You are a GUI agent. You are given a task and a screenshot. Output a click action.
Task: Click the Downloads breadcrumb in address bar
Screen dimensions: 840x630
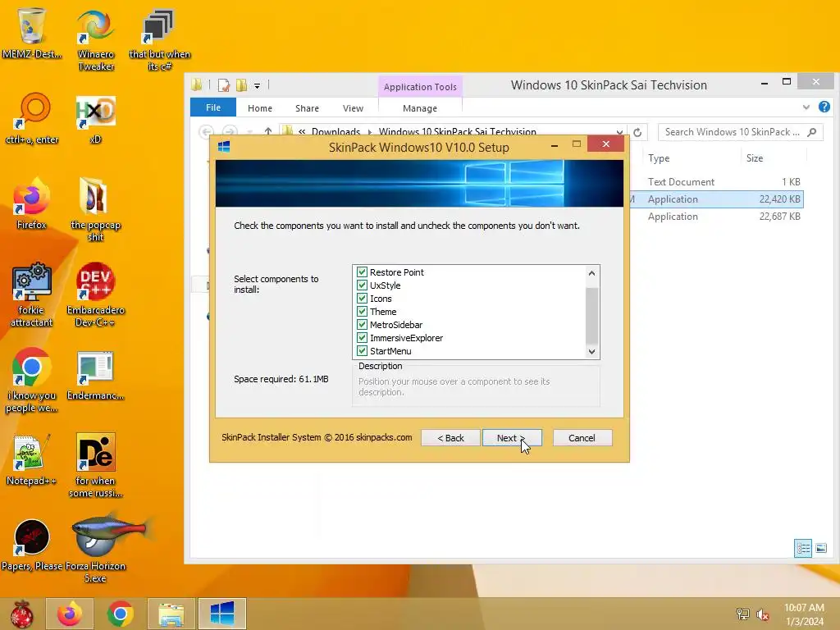coord(336,132)
